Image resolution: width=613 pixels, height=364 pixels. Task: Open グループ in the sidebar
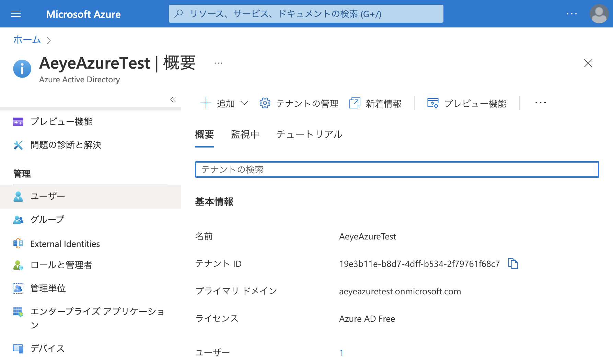point(47,220)
